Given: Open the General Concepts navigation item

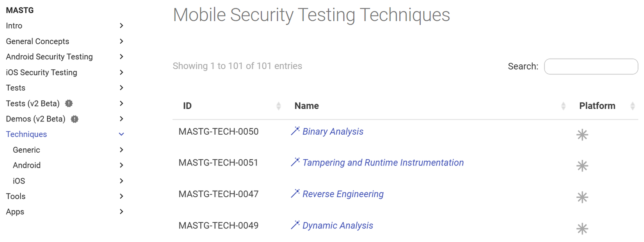Looking at the screenshot, I should 37,41.
